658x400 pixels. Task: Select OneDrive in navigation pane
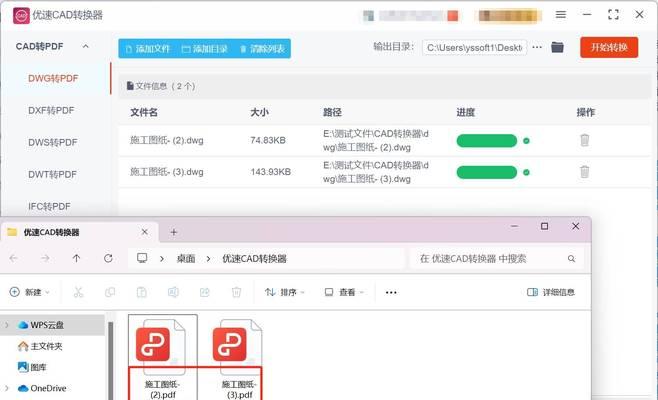42,388
